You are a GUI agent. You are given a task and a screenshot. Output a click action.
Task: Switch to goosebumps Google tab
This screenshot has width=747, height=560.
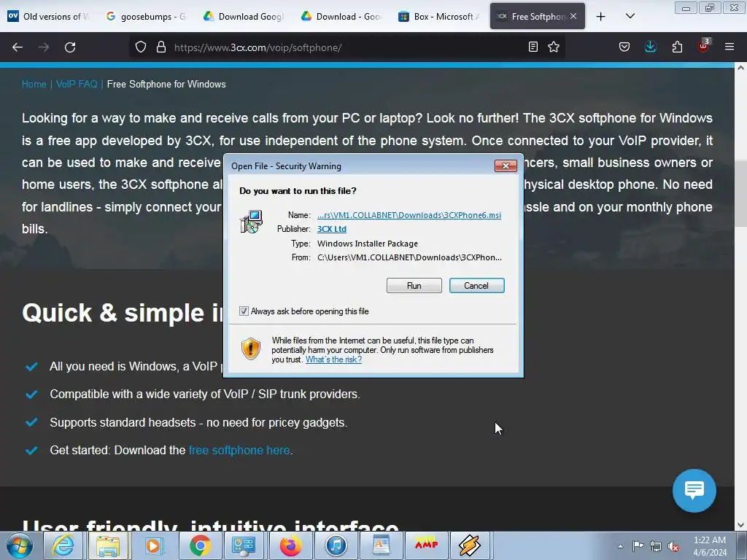click(x=147, y=16)
